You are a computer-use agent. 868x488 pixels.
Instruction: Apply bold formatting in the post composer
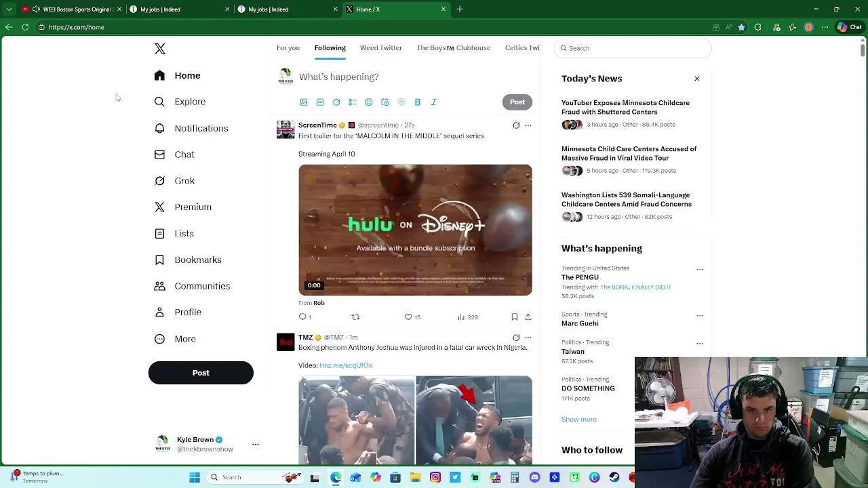pyautogui.click(x=418, y=102)
